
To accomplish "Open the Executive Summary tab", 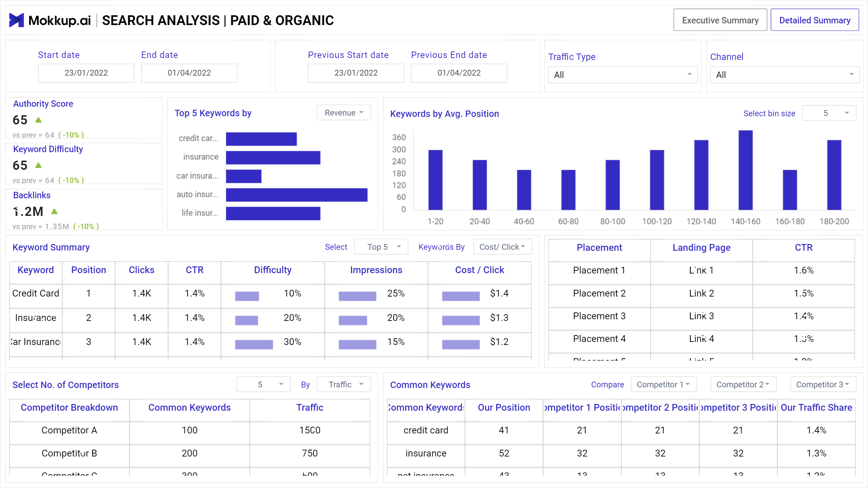I will tap(720, 20).
